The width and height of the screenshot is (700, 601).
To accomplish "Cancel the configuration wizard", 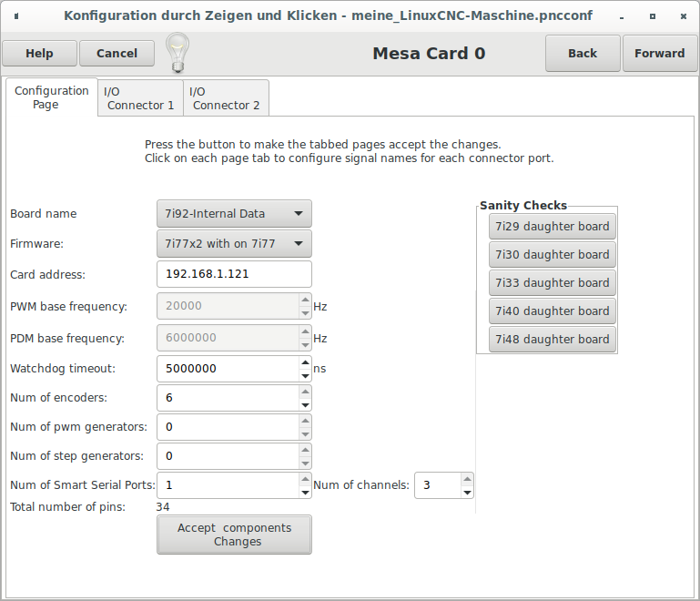I will point(117,53).
